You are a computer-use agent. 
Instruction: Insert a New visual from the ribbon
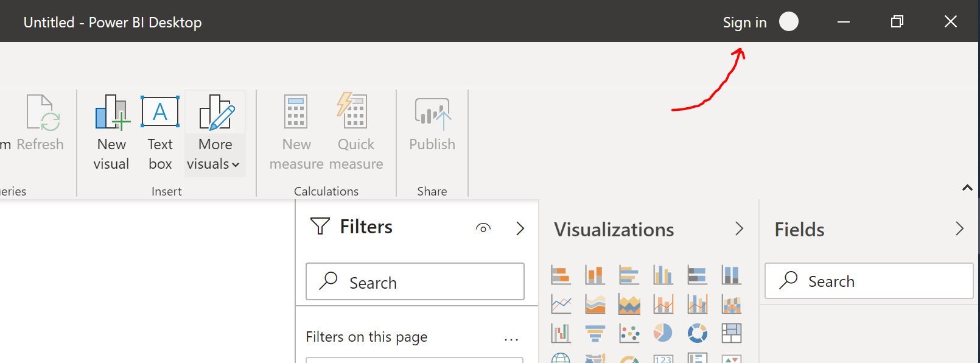click(111, 133)
